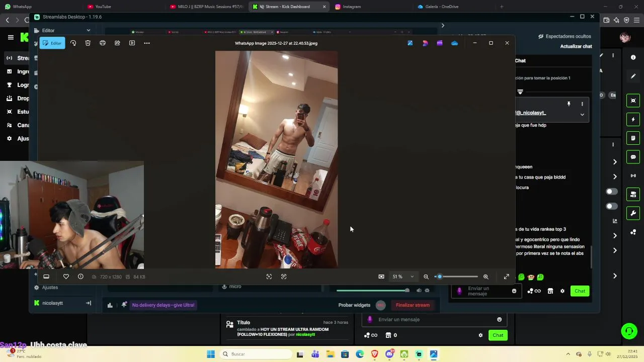
Task: Open the Editor dropdown in Streamlabs
Action: coord(66,31)
